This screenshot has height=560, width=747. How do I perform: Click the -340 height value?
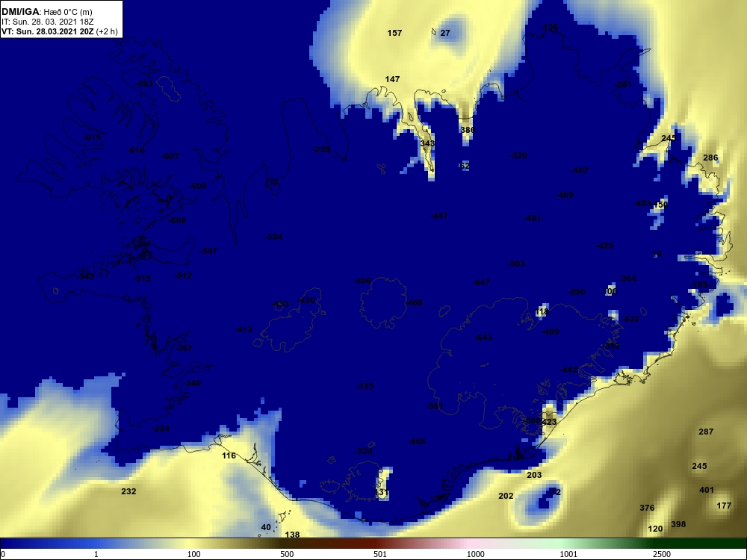192,383
